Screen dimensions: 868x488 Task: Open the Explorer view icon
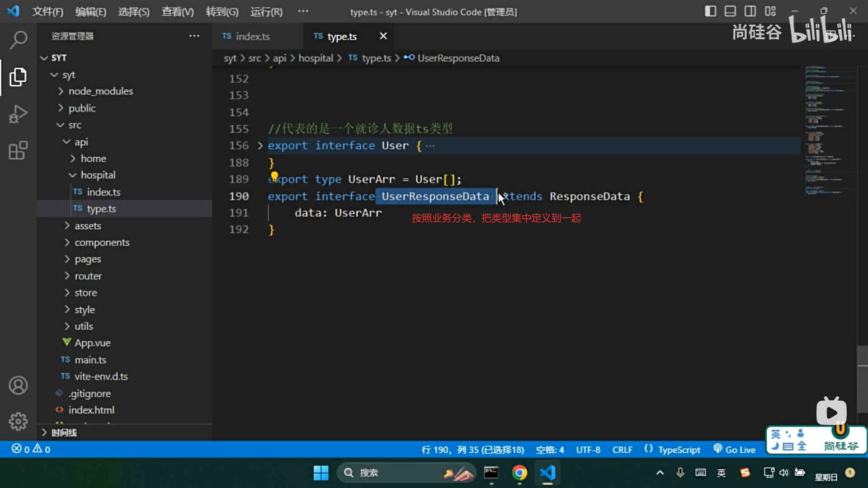click(x=18, y=77)
